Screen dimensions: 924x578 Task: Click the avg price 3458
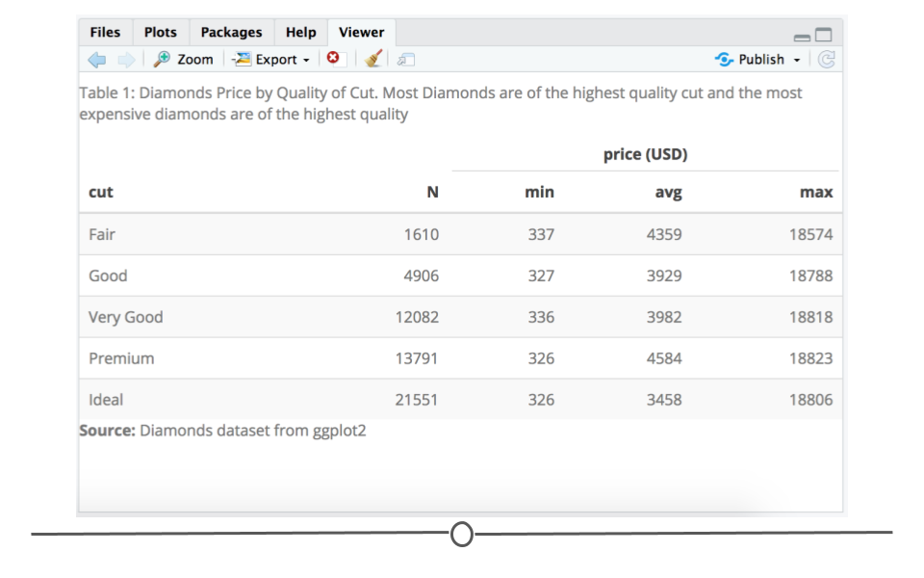(x=664, y=400)
